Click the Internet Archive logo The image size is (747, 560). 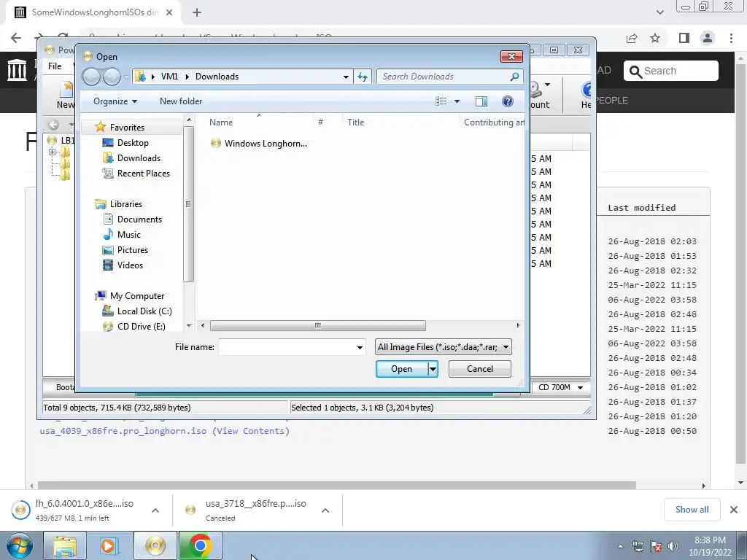point(18,69)
